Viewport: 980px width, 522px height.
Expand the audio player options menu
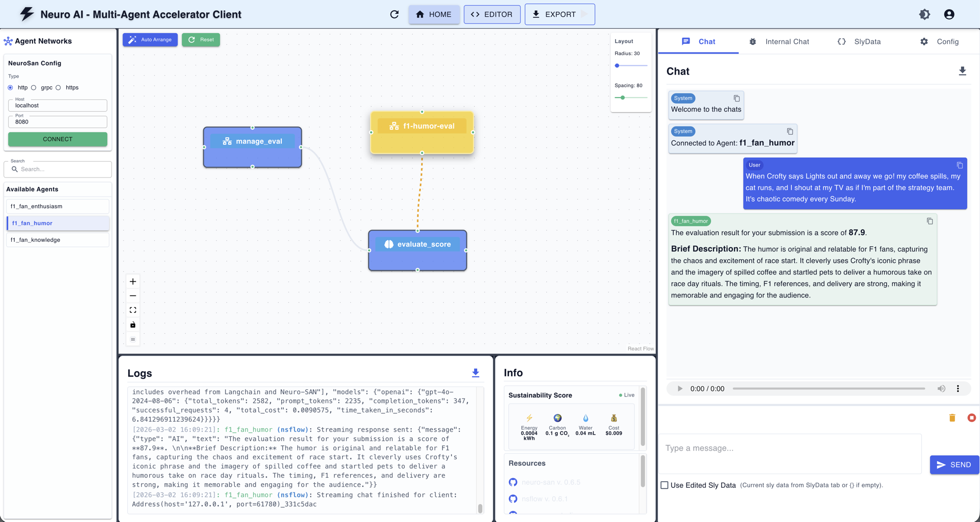pos(959,388)
